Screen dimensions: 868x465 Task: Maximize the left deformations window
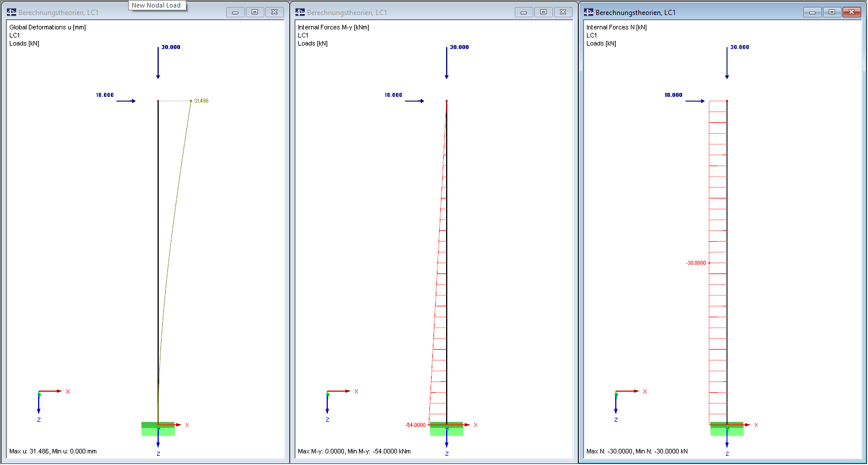click(255, 12)
